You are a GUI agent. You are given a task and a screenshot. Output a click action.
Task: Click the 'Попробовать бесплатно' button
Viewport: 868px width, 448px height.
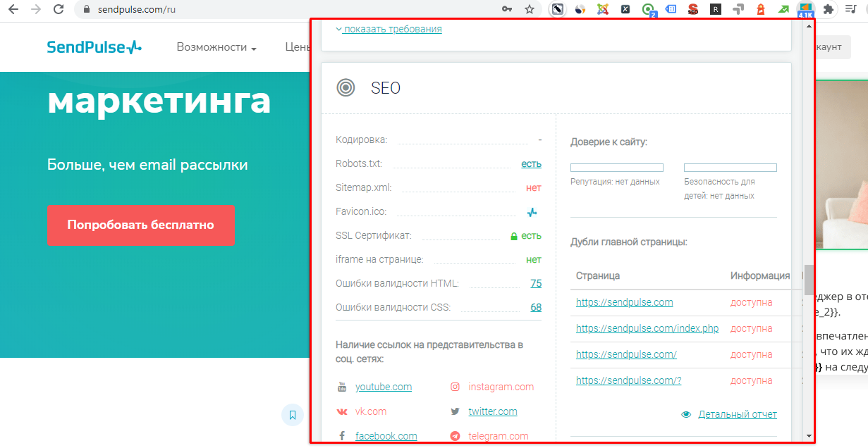[141, 225]
